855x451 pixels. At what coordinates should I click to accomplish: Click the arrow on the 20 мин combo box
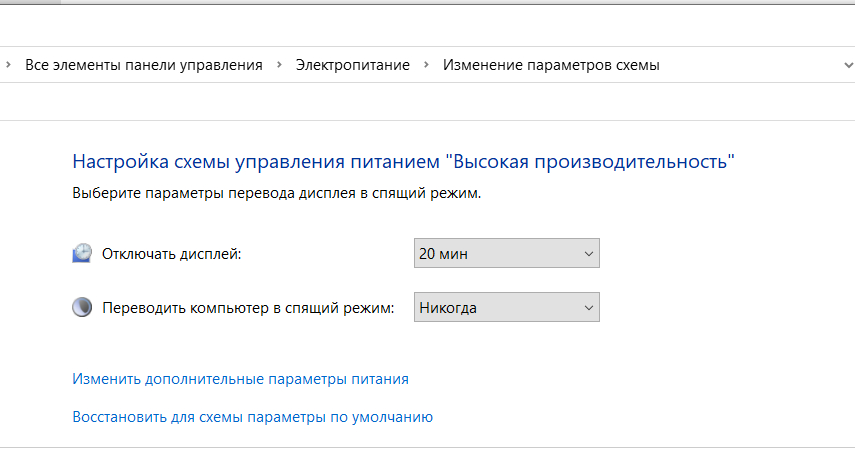(588, 254)
